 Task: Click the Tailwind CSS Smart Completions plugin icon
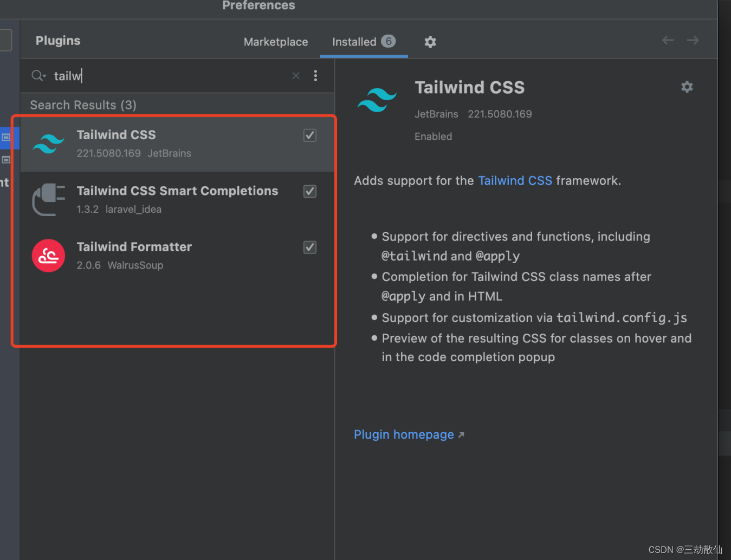(48, 199)
